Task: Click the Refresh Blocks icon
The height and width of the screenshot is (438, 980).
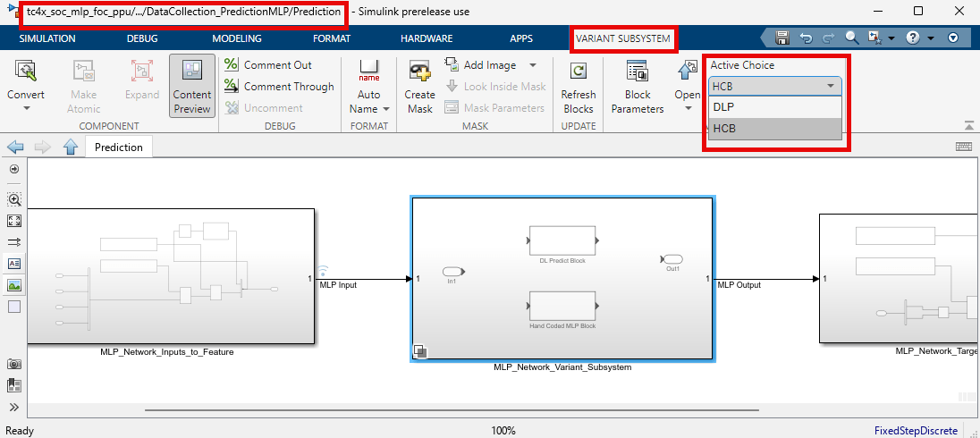Action: pyautogui.click(x=578, y=72)
